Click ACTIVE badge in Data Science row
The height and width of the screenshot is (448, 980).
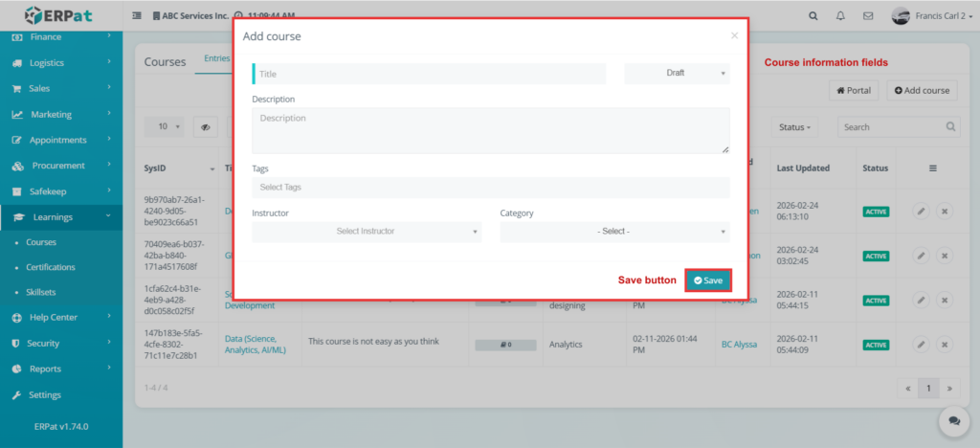876,345
